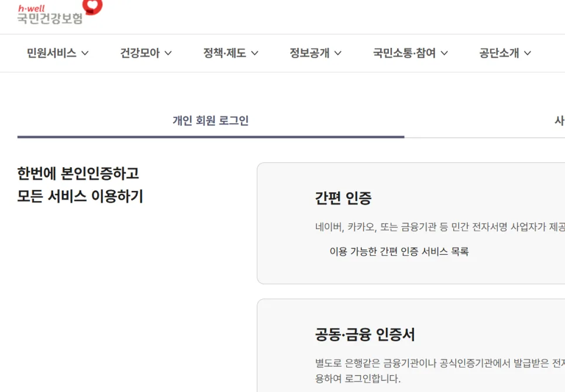This screenshot has height=392, width=565.
Task: Expand the chevron next to 정책·제도
Action: 255,53
